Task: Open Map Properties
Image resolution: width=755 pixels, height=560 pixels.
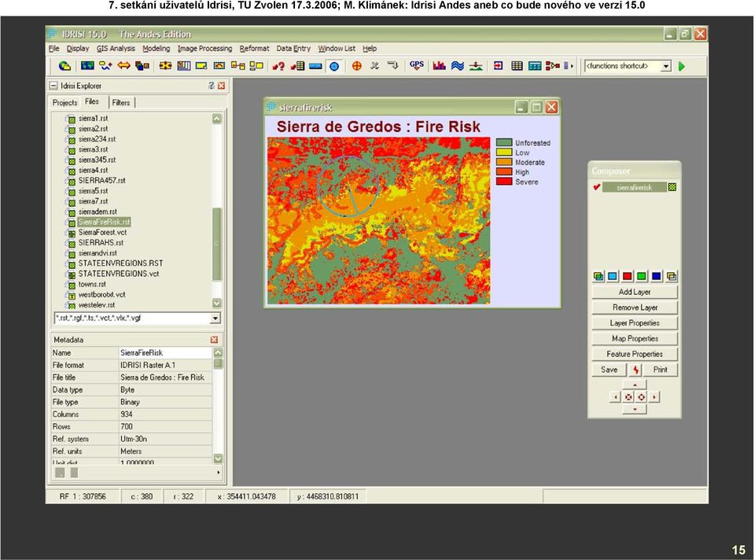Action: 635,338
